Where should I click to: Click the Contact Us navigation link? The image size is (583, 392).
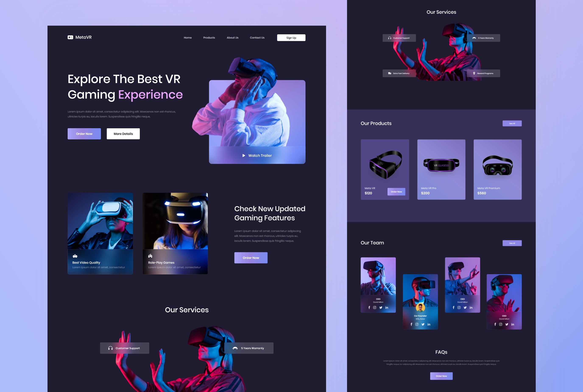point(257,37)
